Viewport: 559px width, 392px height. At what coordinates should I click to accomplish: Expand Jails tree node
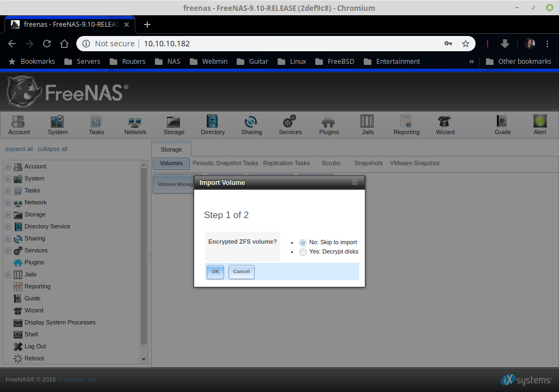pos(8,274)
